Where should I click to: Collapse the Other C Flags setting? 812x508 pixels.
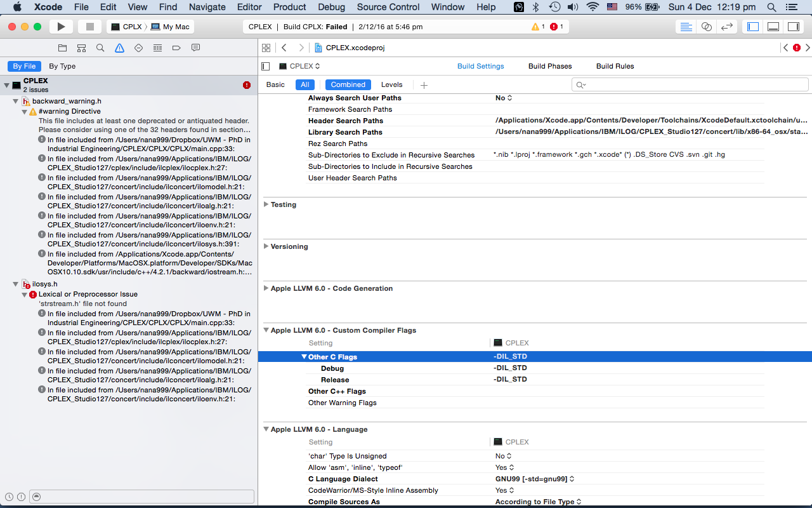pos(304,357)
